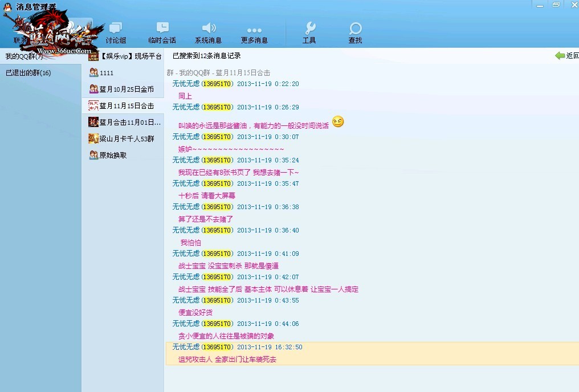Open the 工具 wrench icon
This screenshot has width=579, height=392.
[x=309, y=28]
